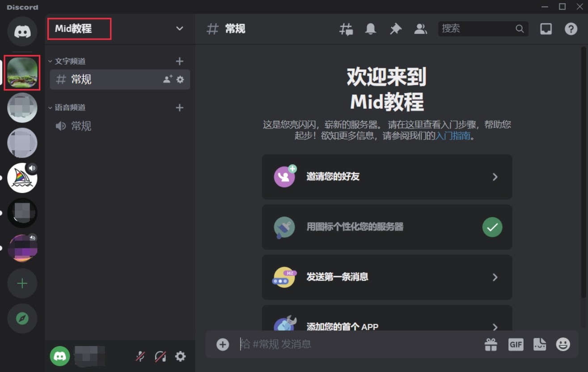Explore discoverable servers compass icon
588x372 pixels.
(x=22, y=318)
